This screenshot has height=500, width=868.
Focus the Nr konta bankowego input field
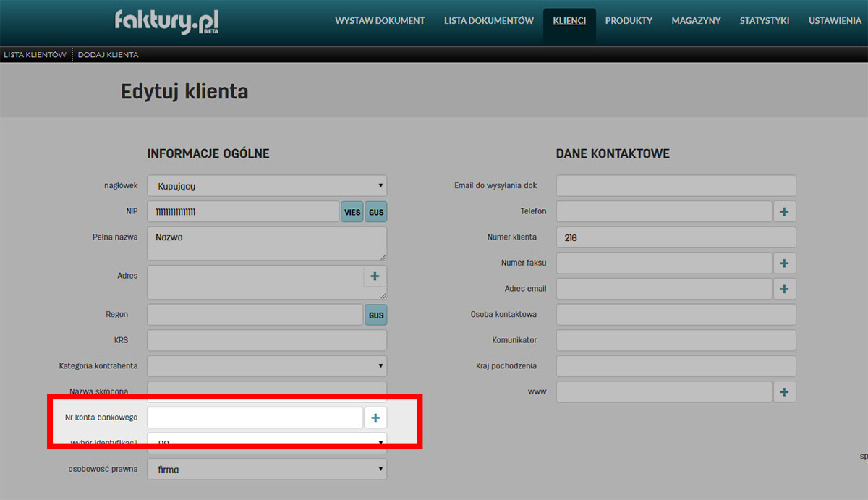click(x=255, y=418)
